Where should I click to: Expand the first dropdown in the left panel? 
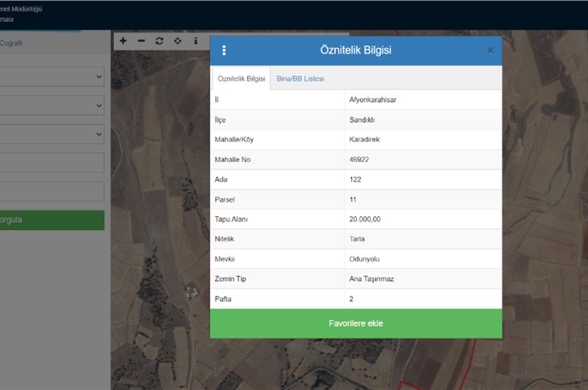pos(52,76)
